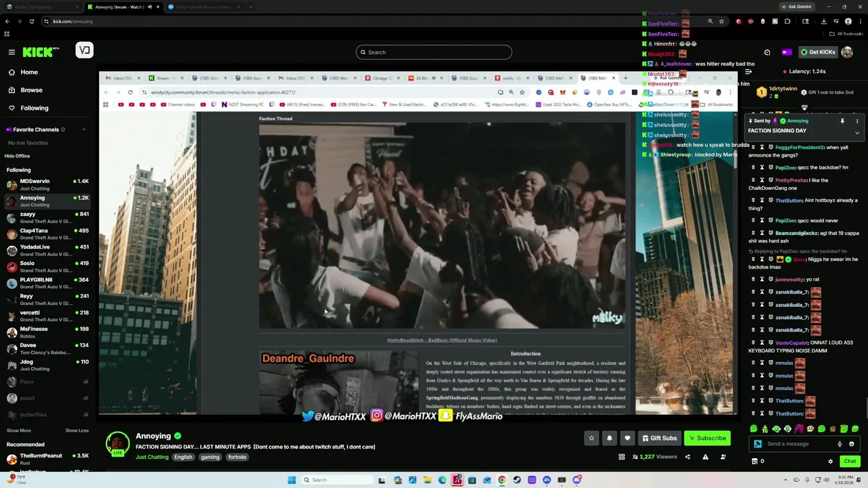Image resolution: width=868 pixels, height=488 pixels.
Task: Open a new browser tab
Action: [251, 7]
